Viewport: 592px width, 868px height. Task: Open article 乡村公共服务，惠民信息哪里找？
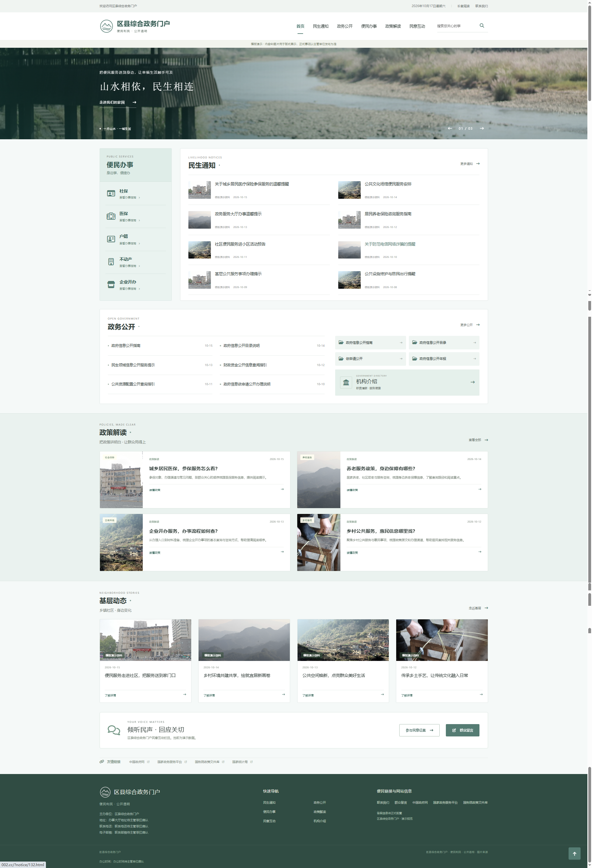tap(380, 532)
